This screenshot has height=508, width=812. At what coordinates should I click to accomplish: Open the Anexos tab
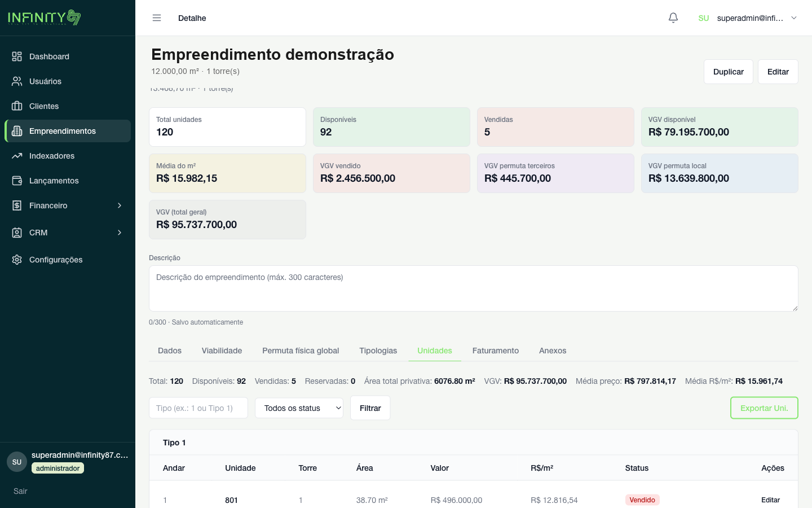coord(553,351)
